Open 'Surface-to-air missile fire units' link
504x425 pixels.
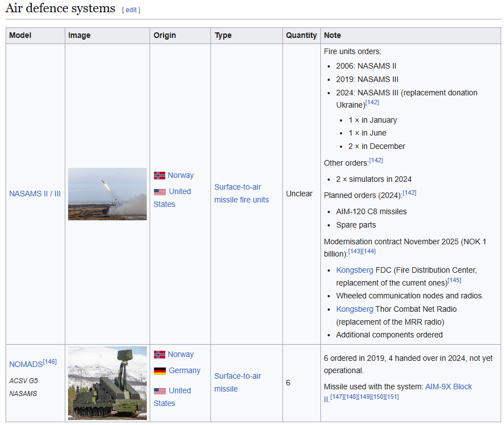tap(241, 194)
